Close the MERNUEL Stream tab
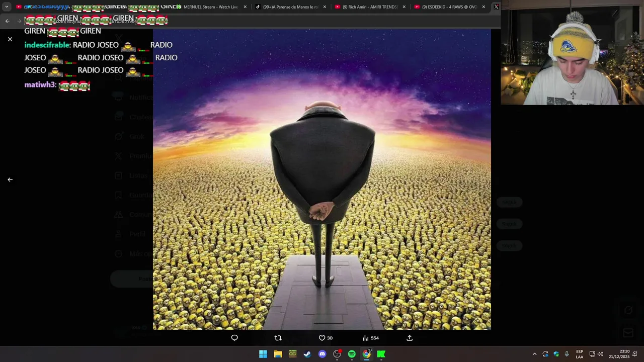Screen dimensions: 644x362 (x=245, y=7)
